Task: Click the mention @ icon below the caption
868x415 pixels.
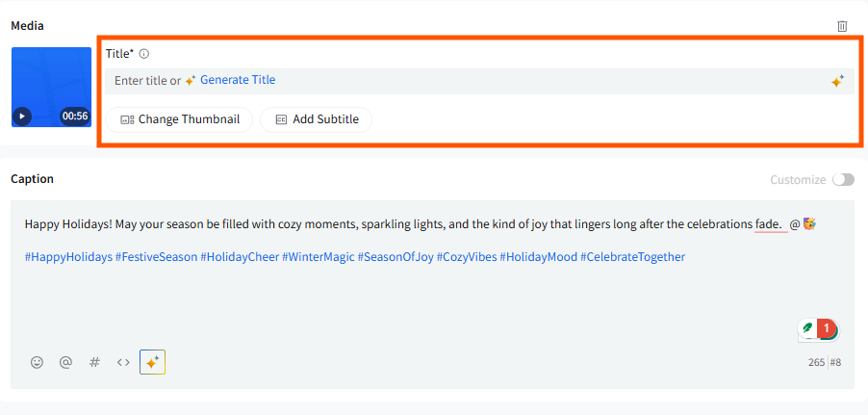Action: point(65,362)
